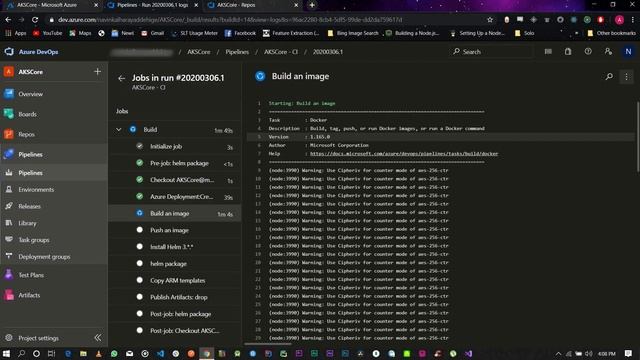Go back using the arrow beside Jobs in run
This screenshot has width=640, height=360.
pos(121,78)
